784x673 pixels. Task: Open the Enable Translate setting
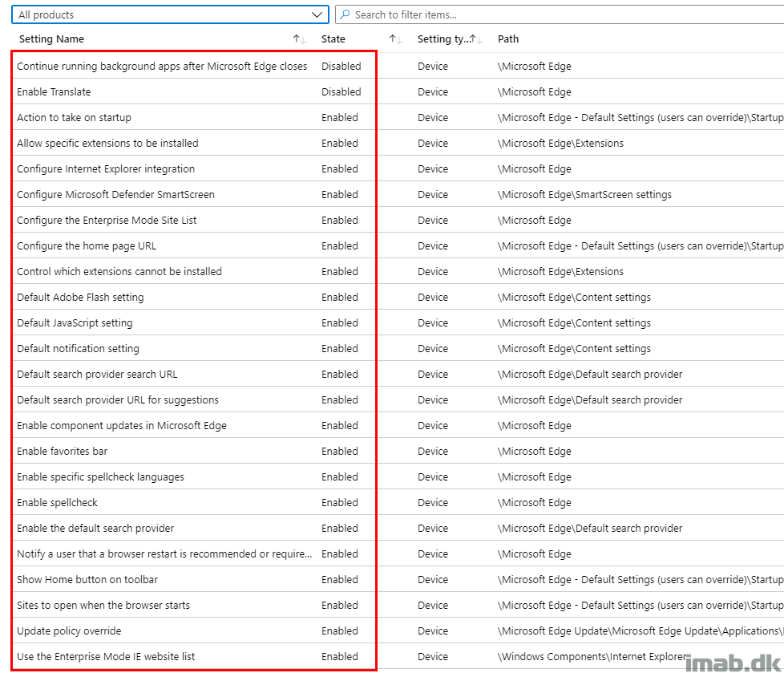tap(54, 92)
